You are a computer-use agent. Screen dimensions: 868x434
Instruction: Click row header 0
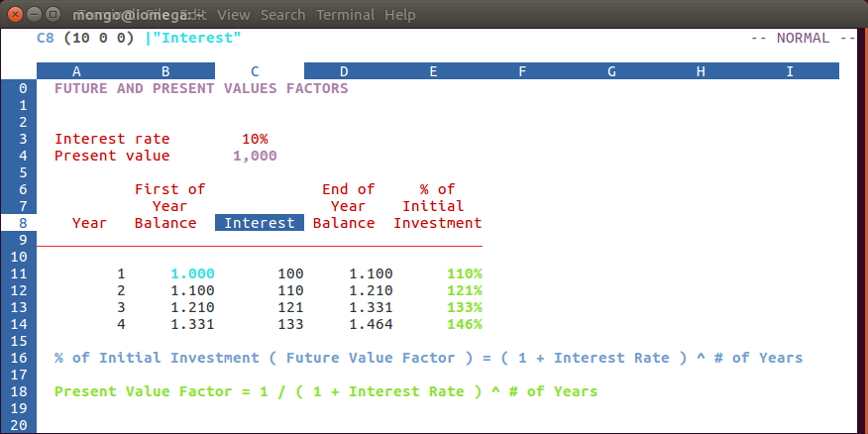pos(19,88)
